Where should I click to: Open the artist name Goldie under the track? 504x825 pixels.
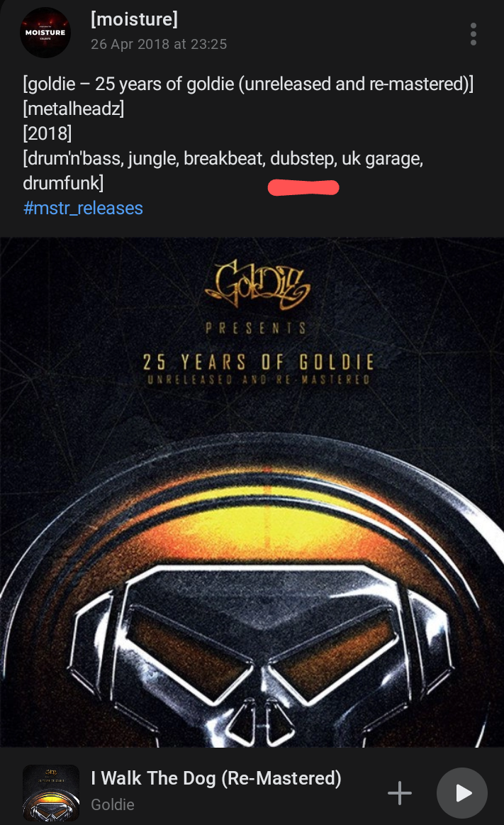[x=113, y=804]
